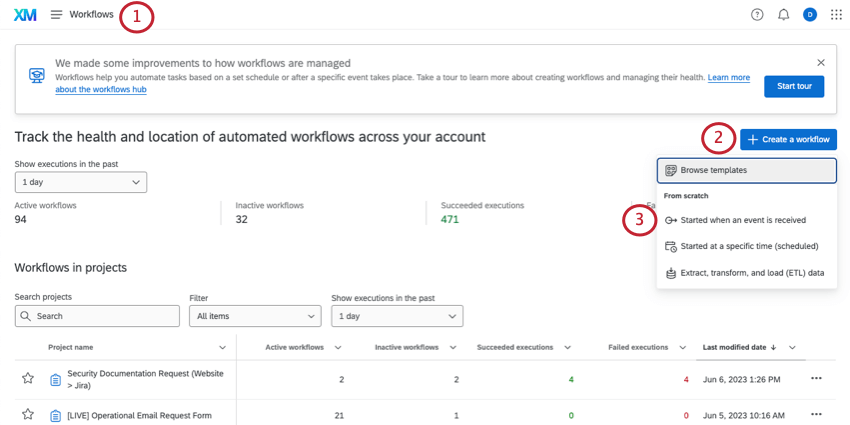Open three-dot menu for Operational Email Request row

point(816,414)
